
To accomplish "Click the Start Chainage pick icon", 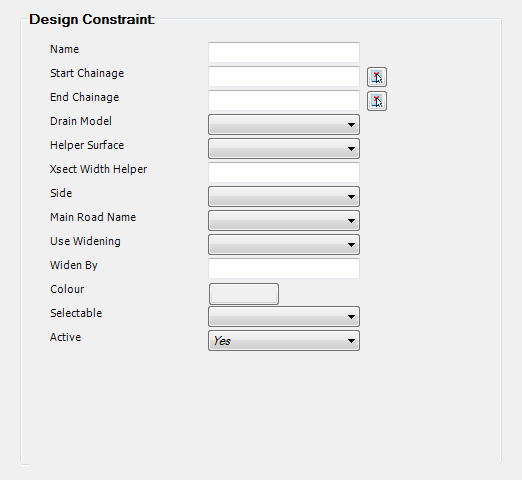I will click(377, 77).
